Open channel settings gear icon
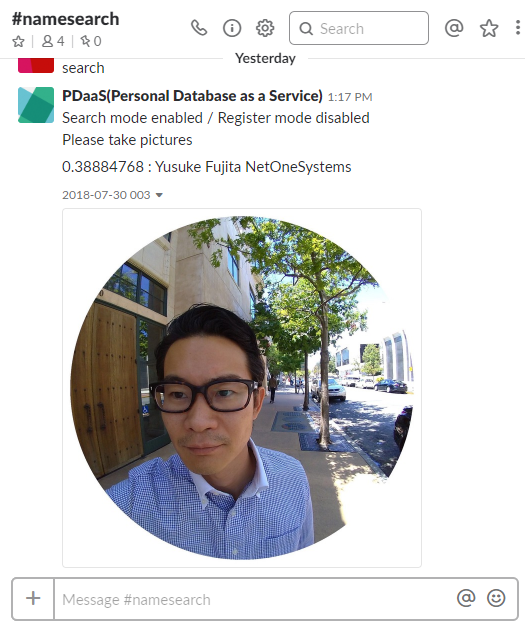The height and width of the screenshot is (625, 525). 265,28
